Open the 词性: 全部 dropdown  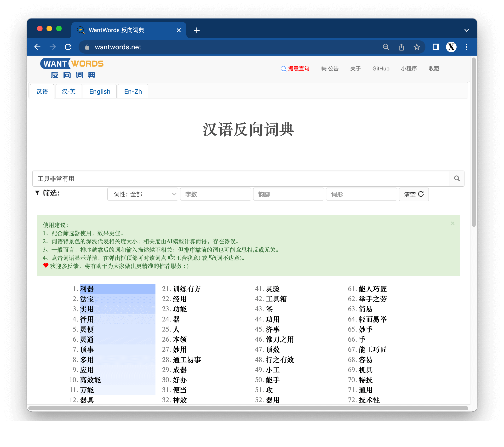(x=143, y=194)
